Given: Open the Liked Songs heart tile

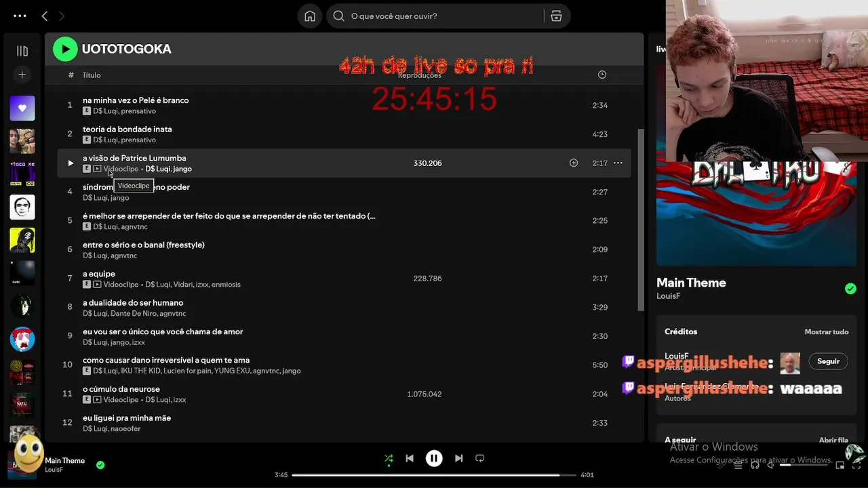Looking at the screenshot, I should (22, 108).
